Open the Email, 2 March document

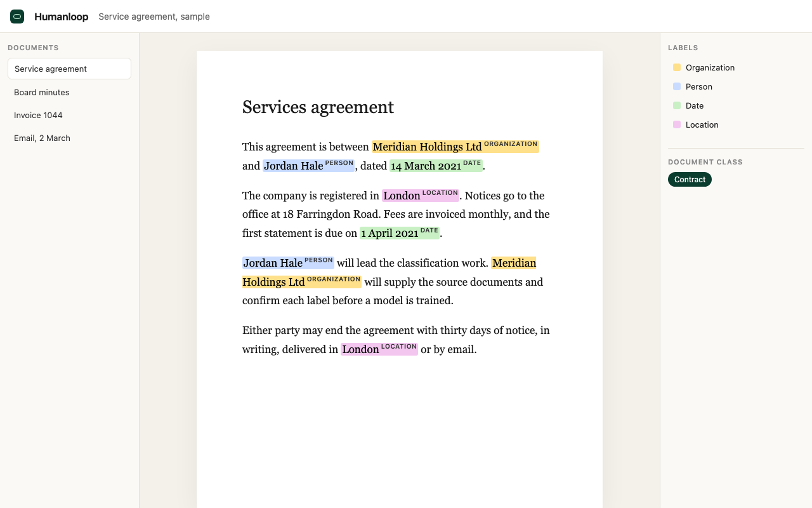(x=69, y=138)
